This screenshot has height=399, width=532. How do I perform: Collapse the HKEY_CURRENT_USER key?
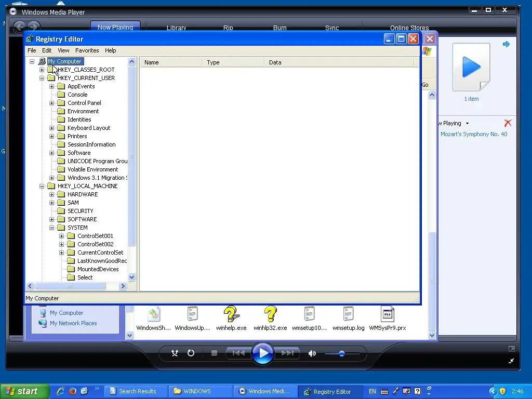pos(42,78)
